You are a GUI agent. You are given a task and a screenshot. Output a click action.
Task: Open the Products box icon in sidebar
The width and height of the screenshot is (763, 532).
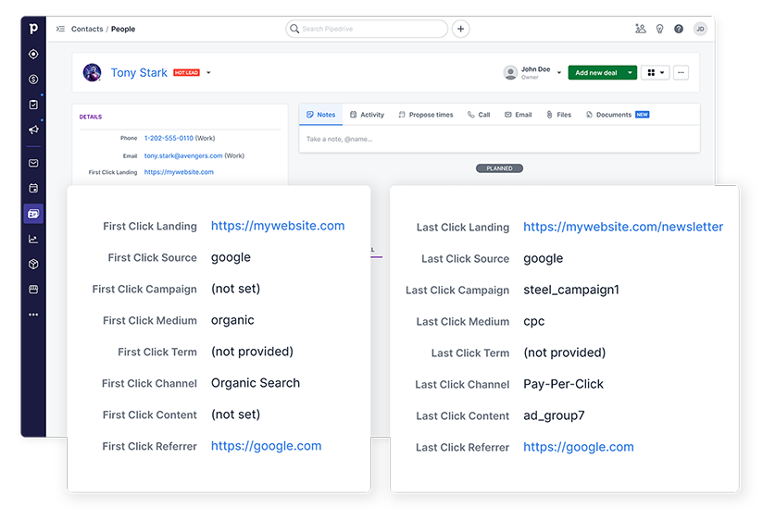pyautogui.click(x=33, y=264)
